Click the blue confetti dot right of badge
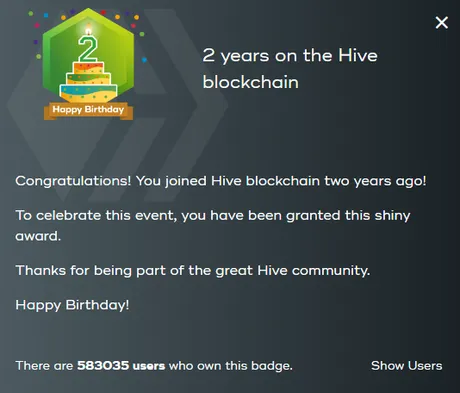 [x=144, y=60]
